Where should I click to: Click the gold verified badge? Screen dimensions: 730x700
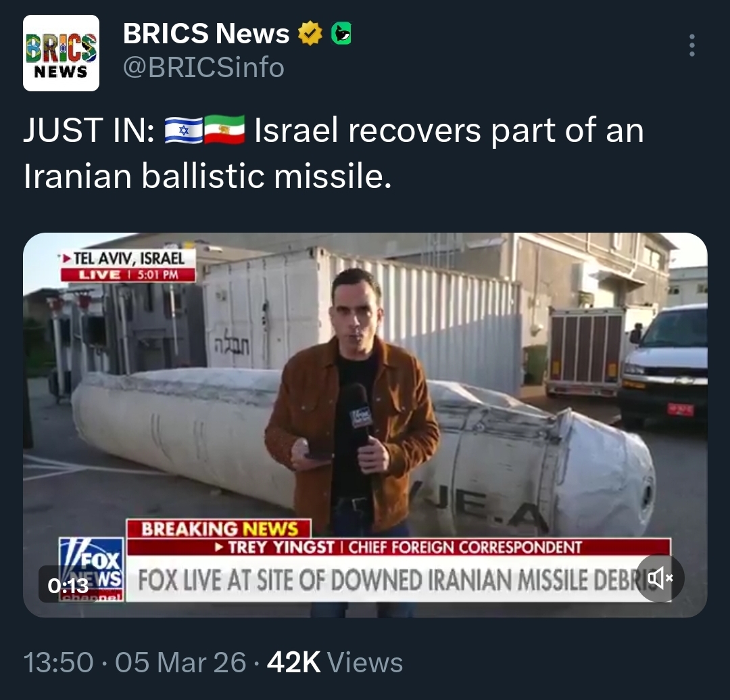(310, 34)
